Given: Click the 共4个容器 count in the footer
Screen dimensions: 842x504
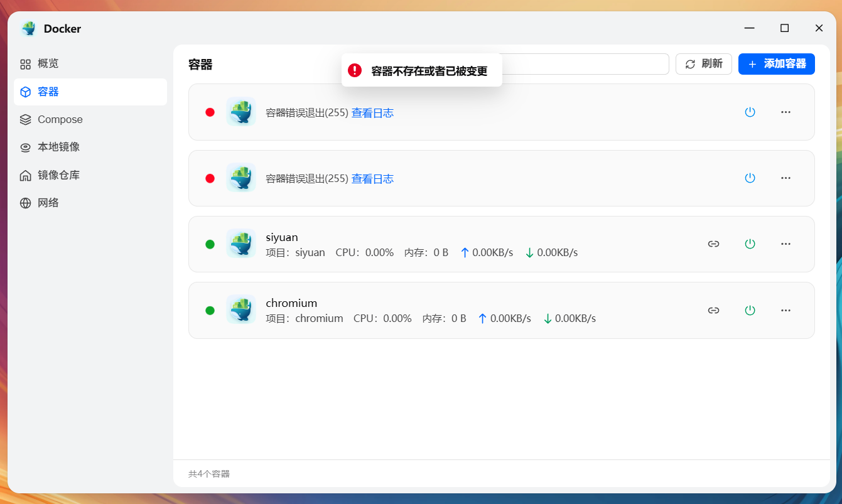Looking at the screenshot, I should coord(209,474).
